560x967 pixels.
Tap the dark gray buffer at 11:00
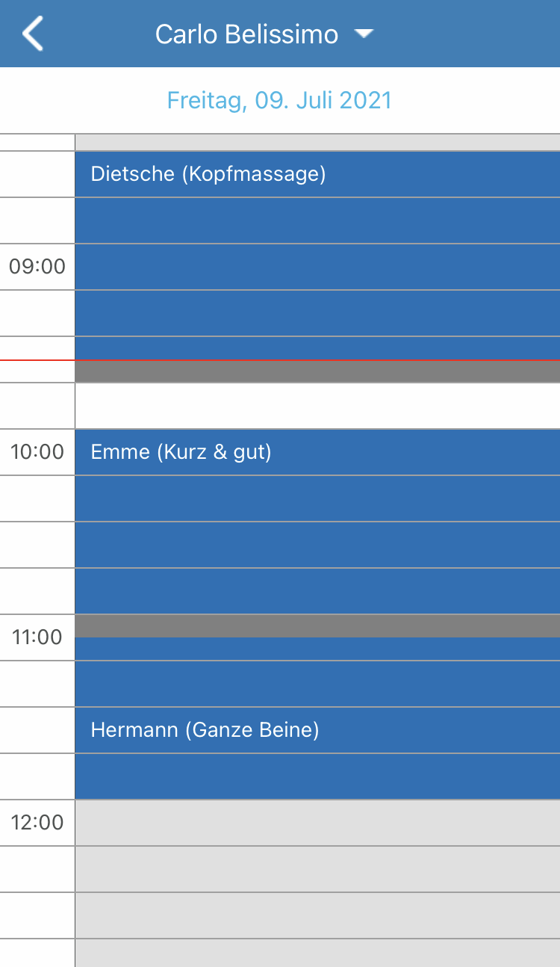pyautogui.click(x=317, y=626)
